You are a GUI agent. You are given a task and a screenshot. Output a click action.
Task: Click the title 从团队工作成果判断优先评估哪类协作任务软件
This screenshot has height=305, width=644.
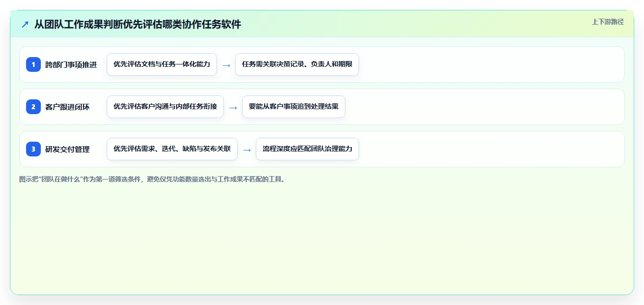click(138, 25)
